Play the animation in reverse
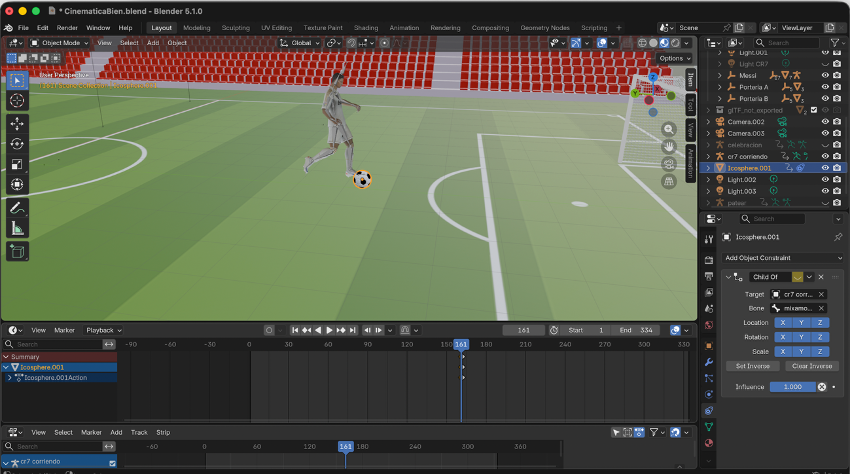 pos(318,330)
